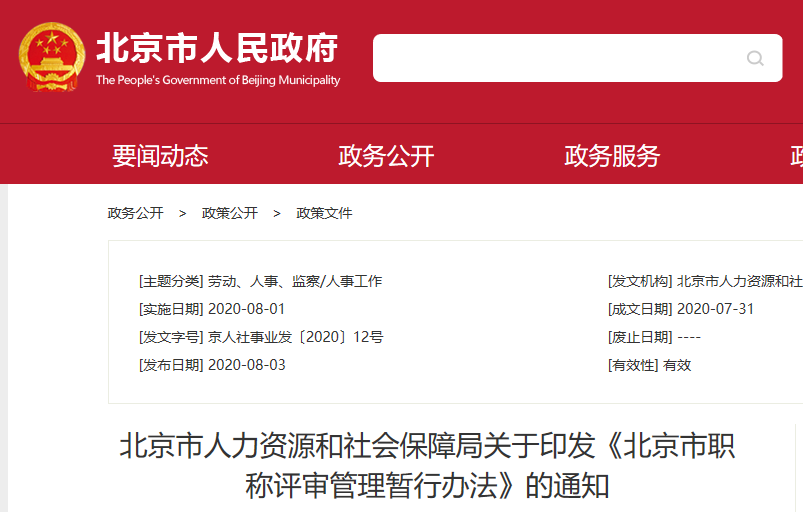This screenshot has height=512, width=803.
Task: Click the 北京市人民政府 site title
Action: [x=217, y=47]
